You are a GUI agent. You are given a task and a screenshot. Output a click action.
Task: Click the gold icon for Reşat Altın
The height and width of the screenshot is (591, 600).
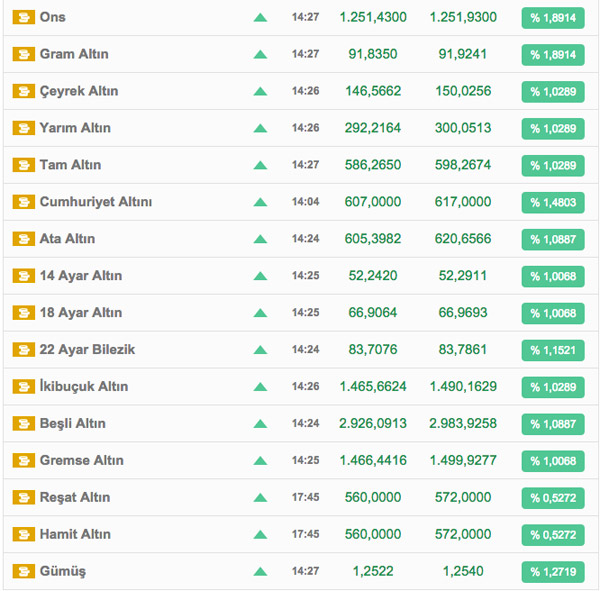pyautogui.click(x=23, y=498)
